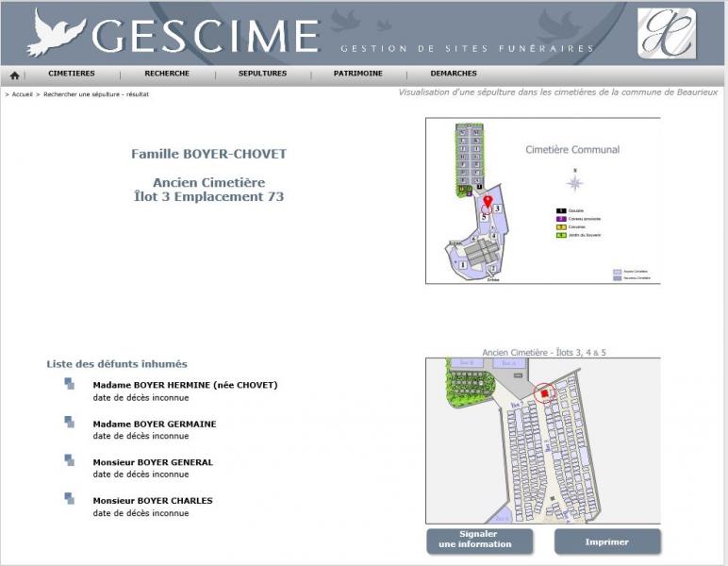The height and width of the screenshot is (566, 728).
Task: Click the Famille BOYER-CHOVET heading
Action: click(x=209, y=154)
